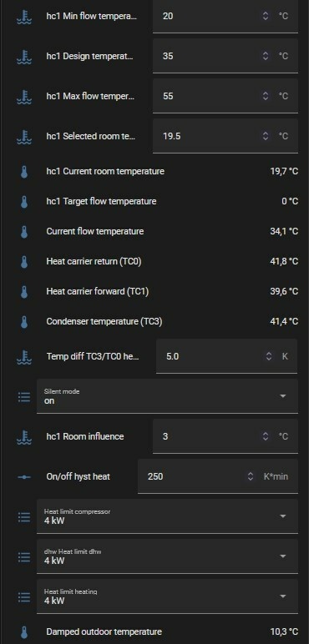This screenshot has width=309, height=644.
Task: Adjust the hc1 Design temperature stepper arrows
Action: [266, 56]
